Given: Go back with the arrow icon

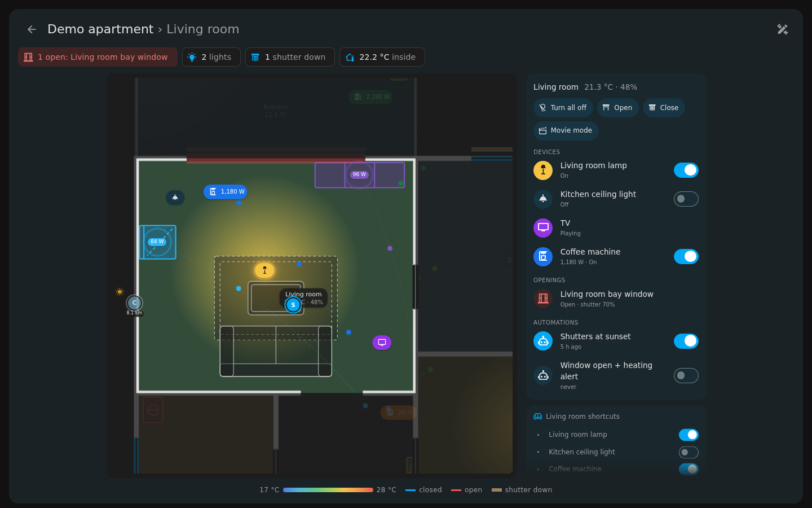Looking at the screenshot, I should coord(32,29).
